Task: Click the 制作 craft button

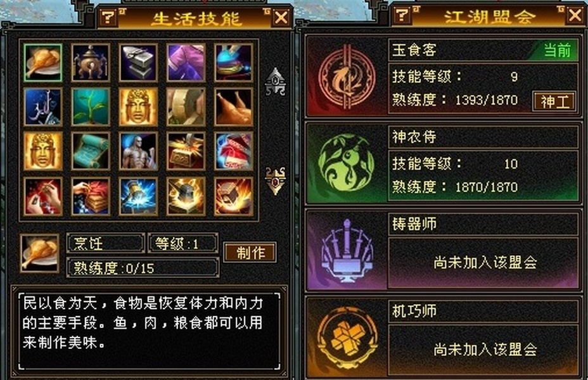Action: point(250,253)
